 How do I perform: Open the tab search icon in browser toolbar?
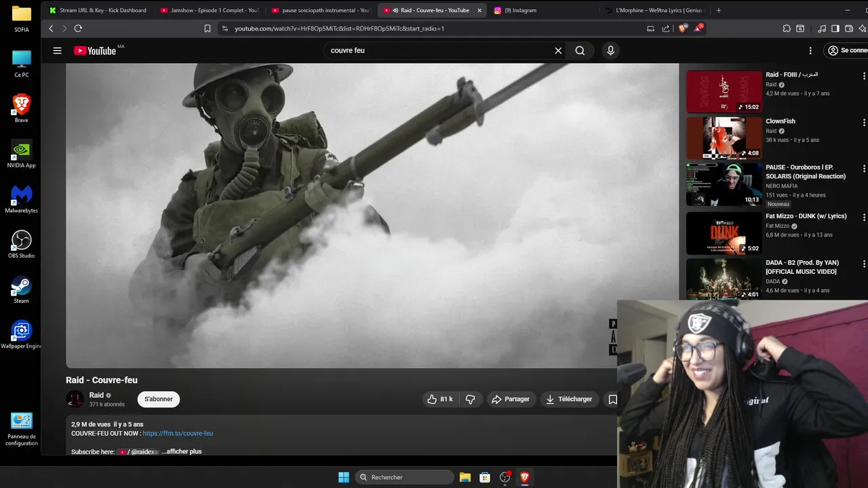[800, 28]
